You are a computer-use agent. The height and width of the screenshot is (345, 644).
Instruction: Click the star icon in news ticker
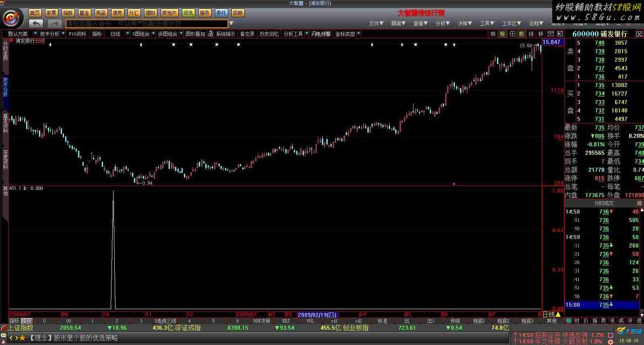pyautogui.click(x=22, y=338)
